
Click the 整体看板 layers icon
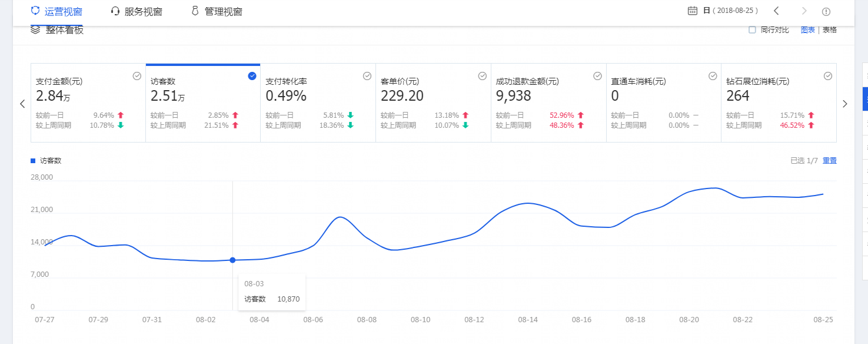(x=35, y=29)
